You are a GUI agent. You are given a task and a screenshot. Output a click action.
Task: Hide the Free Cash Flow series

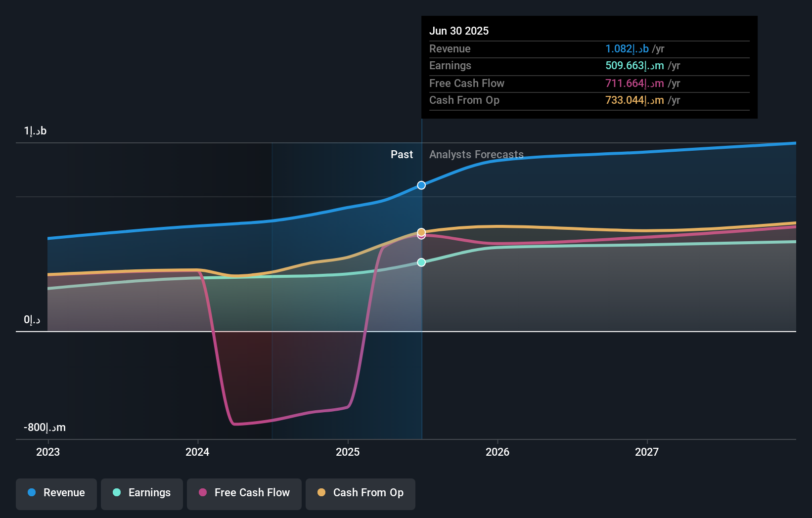click(x=244, y=494)
